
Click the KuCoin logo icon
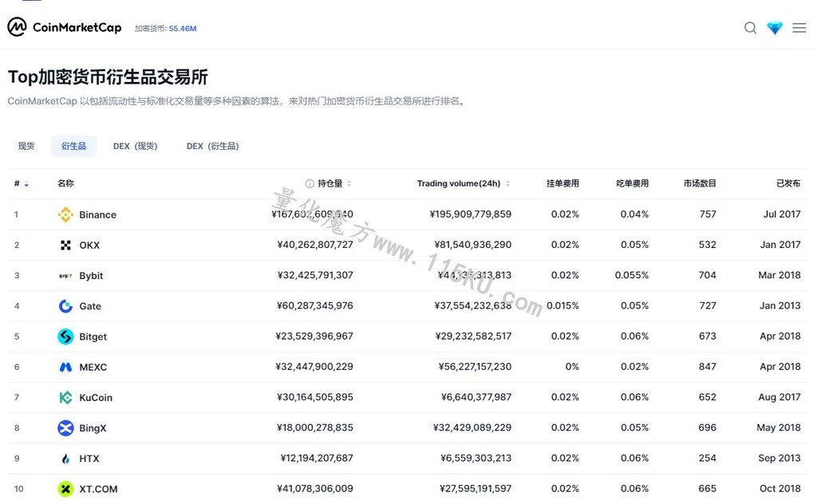point(65,398)
